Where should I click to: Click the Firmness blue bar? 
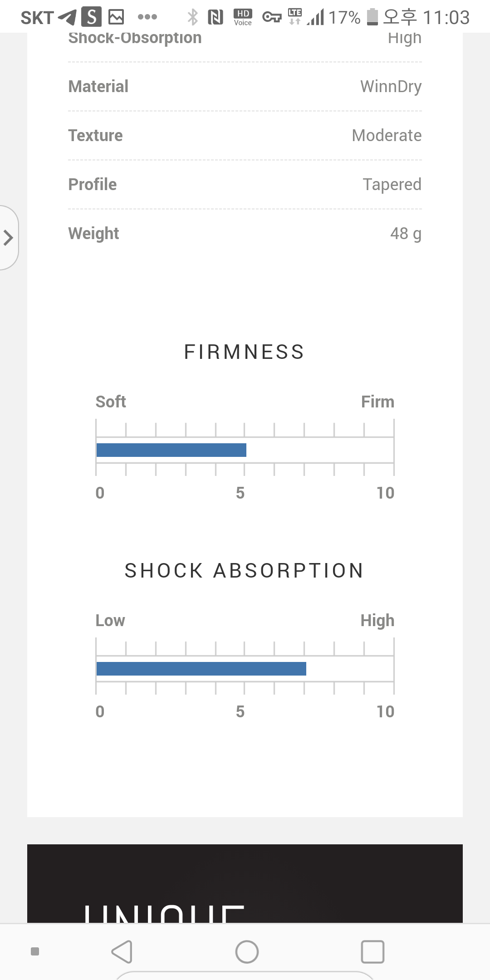[x=171, y=450]
